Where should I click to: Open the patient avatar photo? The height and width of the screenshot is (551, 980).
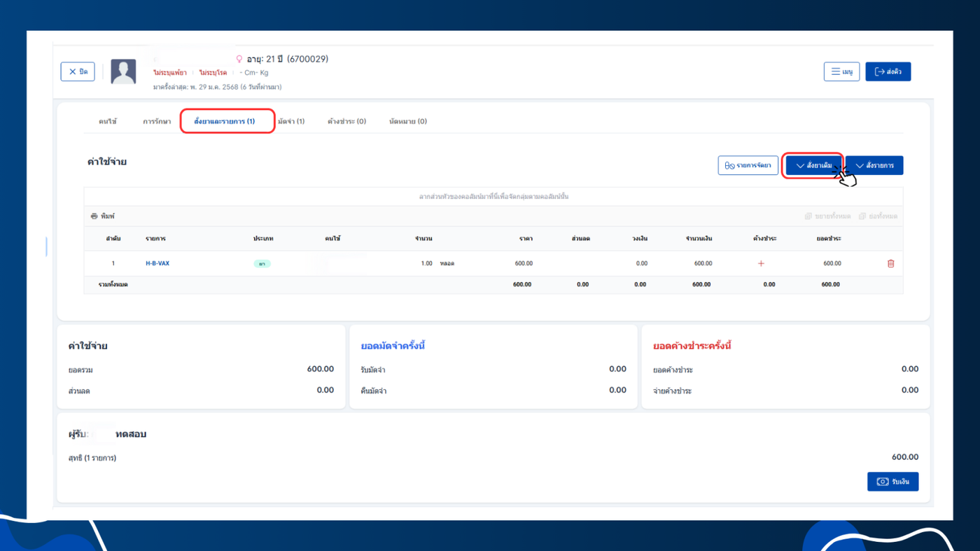pyautogui.click(x=123, y=71)
